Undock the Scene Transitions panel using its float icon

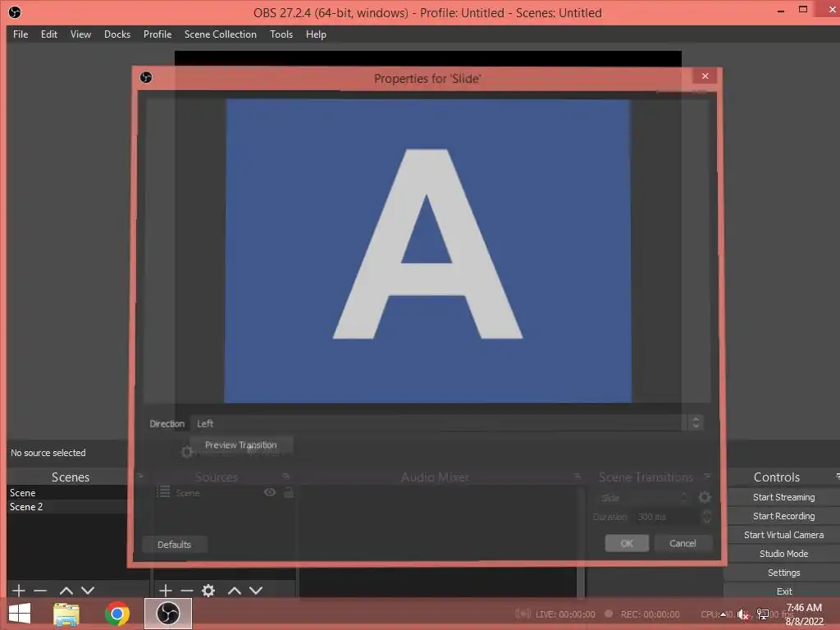707,477
